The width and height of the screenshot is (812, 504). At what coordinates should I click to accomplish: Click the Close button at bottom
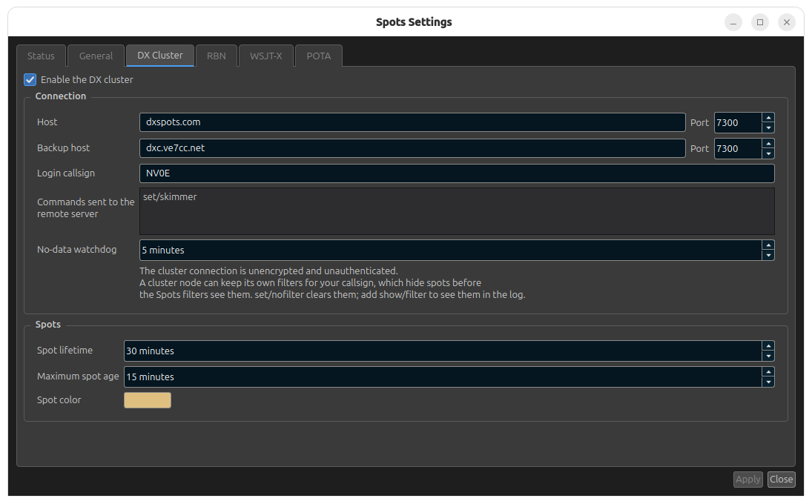tap(781, 479)
